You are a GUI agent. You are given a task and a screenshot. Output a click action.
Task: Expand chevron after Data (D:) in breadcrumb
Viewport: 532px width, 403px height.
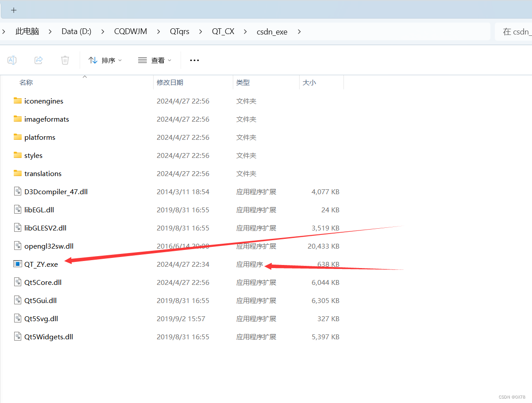click(x=103, y=31)
